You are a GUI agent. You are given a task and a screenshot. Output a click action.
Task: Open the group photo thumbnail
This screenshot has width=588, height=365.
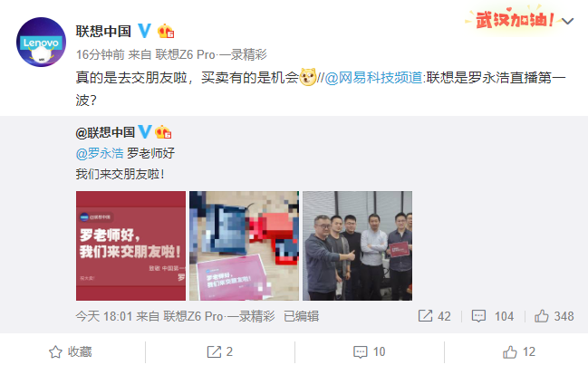click(357, 245)
